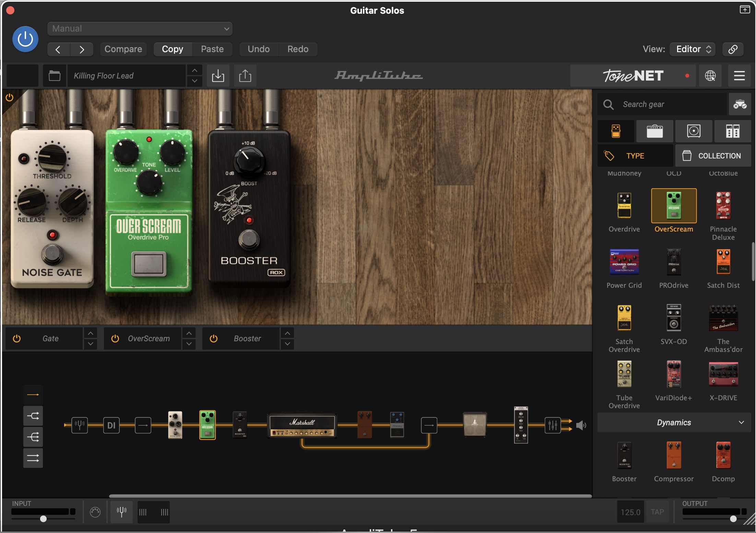Click the Undo button

(x=259, y=49)
